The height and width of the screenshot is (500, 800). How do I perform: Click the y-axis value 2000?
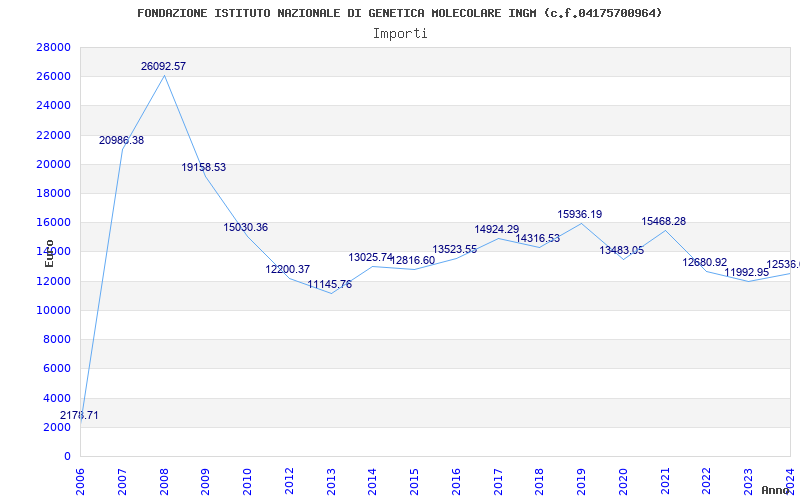(57, 427)
